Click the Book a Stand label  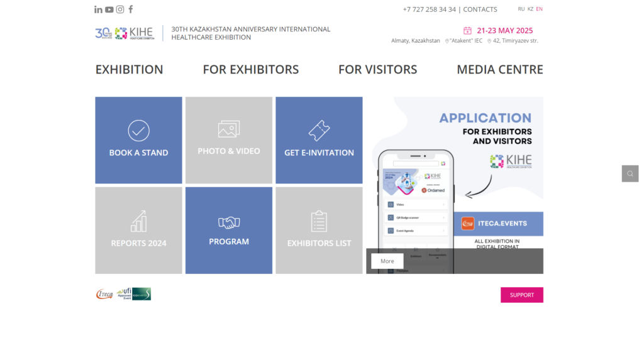[138, 153]
